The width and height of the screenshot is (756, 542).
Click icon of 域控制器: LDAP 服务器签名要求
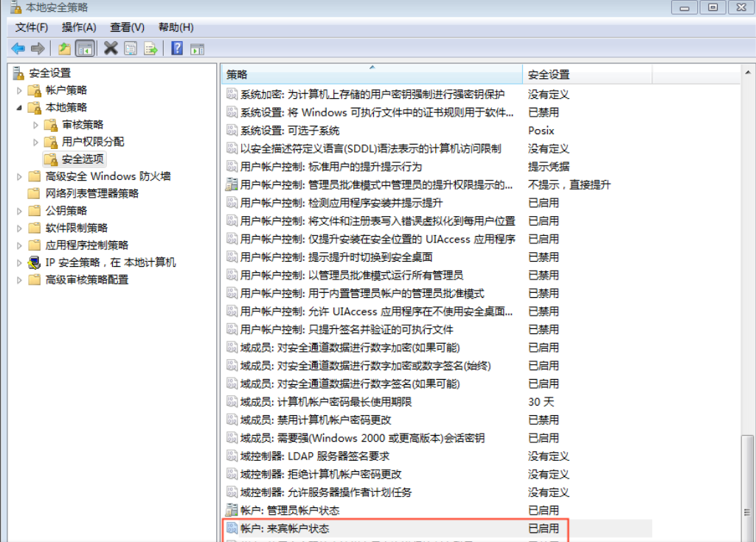click(232, 456)
